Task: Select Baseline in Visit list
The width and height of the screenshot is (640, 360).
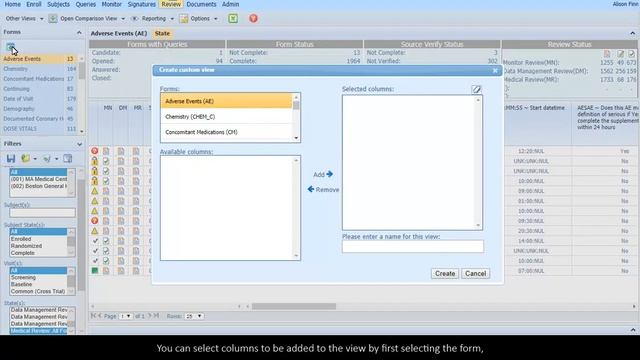Action: (x=38, y=284)
